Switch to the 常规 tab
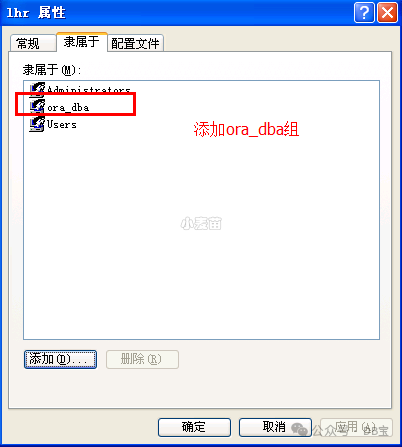 point(32,43)
